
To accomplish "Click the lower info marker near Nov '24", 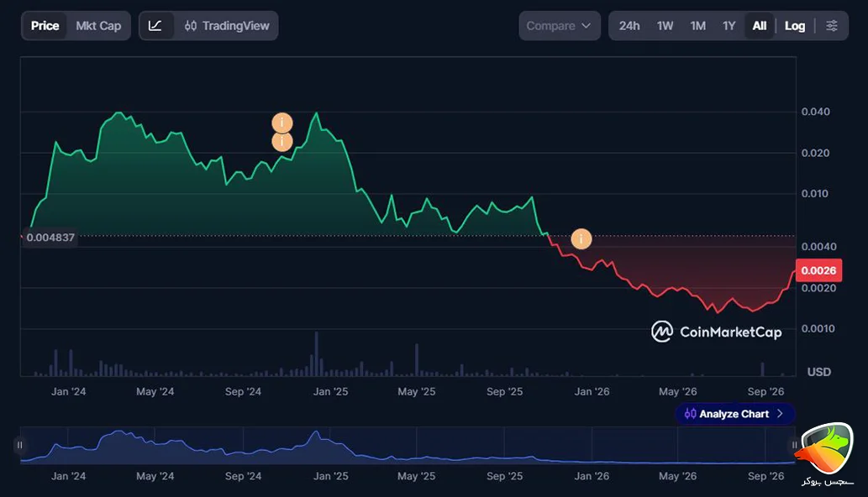I will [282, 142].
